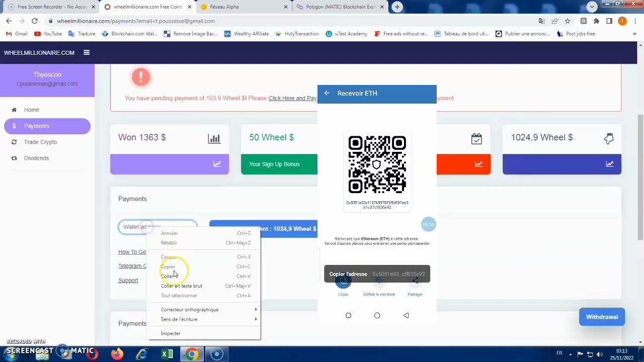
Task: Open the Support link
Action: pyautogui.click(x=128, y=281)
